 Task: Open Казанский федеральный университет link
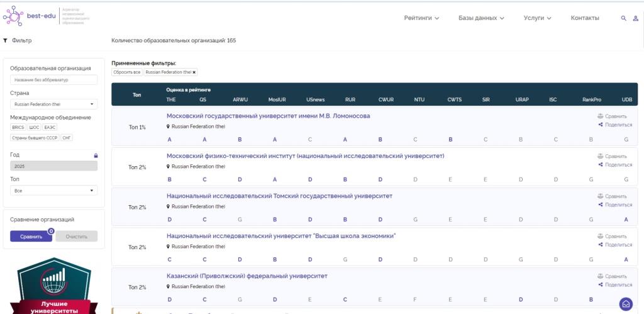[x=247, y=276]
